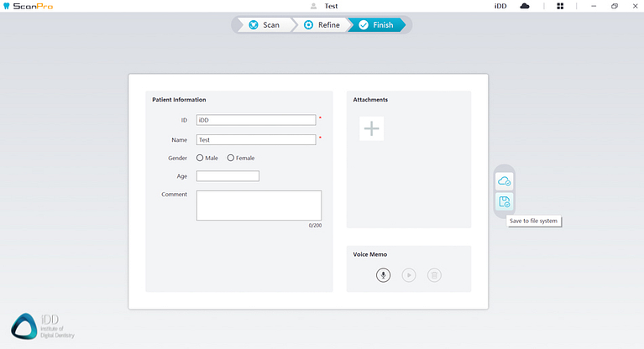Screen dimensions: 644x349
Task: Start recording a voice memo with microphone
Action: (x=383, y=274)
